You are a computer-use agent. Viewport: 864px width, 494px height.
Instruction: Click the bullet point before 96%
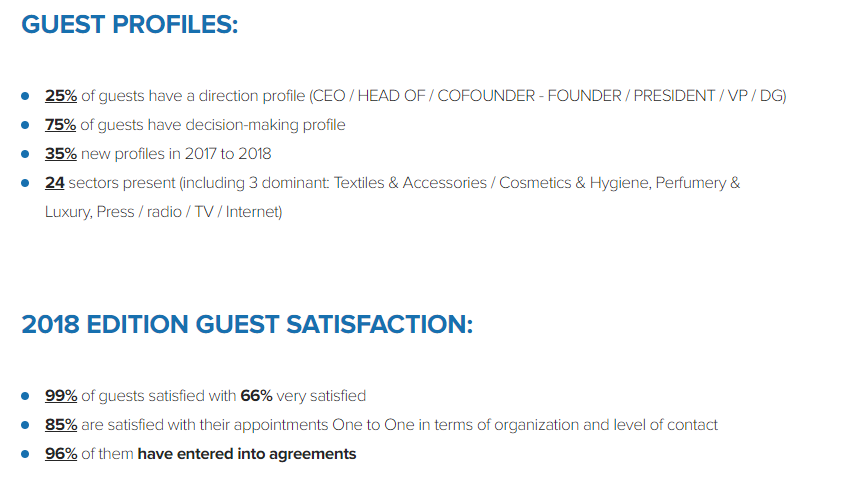coord(25,454)
